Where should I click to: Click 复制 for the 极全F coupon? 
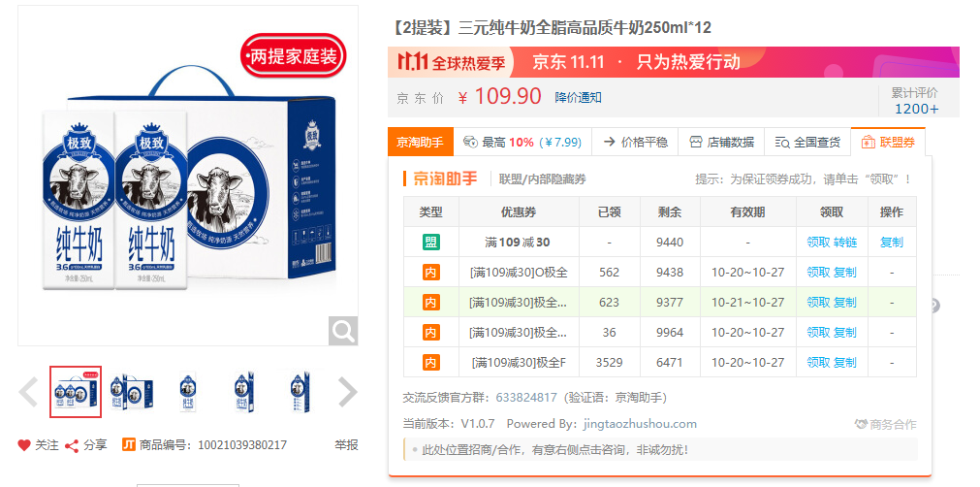point(845,362)
